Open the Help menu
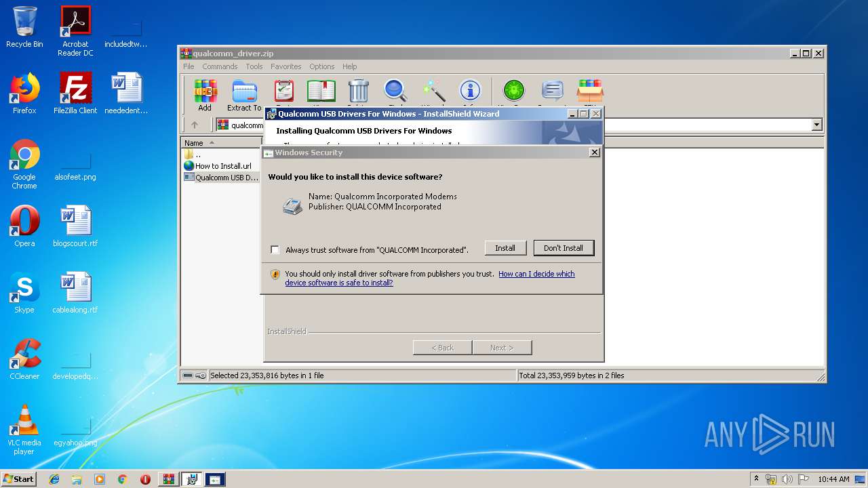 (349, 66)
